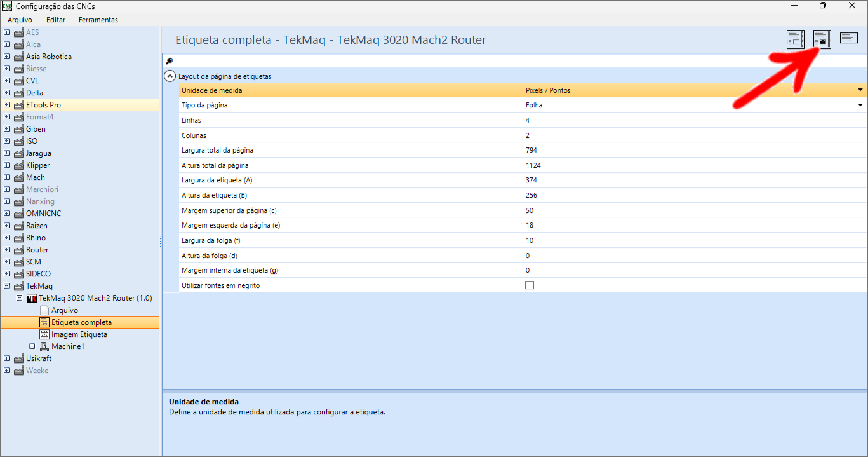Click the Alca factory icon
The image size is (868, 457).
[18, 44]
